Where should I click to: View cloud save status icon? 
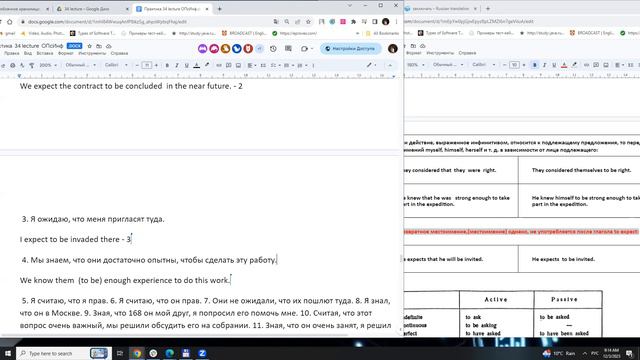click(109, 46)
